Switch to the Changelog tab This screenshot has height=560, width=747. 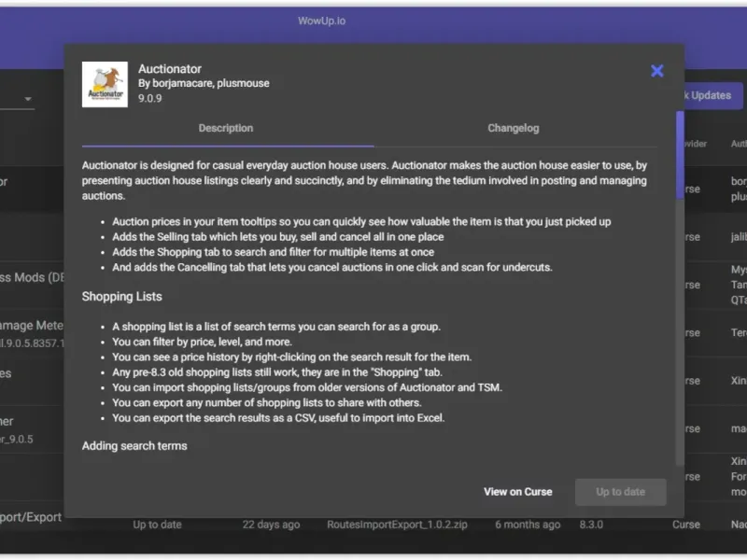[513, 128]
